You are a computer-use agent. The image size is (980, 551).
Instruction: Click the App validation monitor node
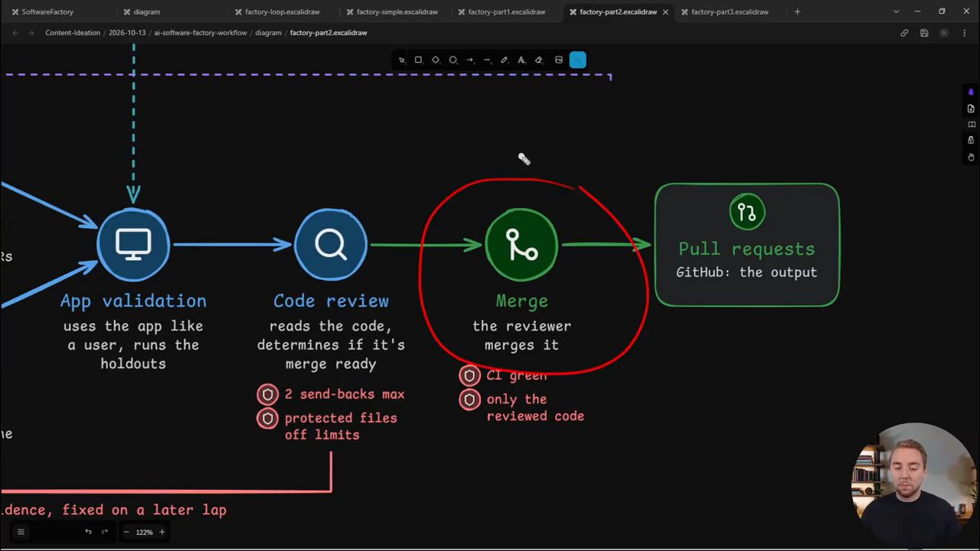coord(133,245)
